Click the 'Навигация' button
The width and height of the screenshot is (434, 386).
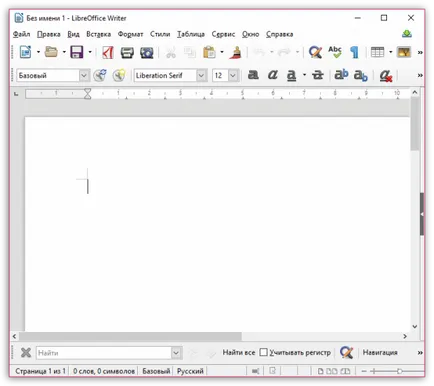click(380, 352)
